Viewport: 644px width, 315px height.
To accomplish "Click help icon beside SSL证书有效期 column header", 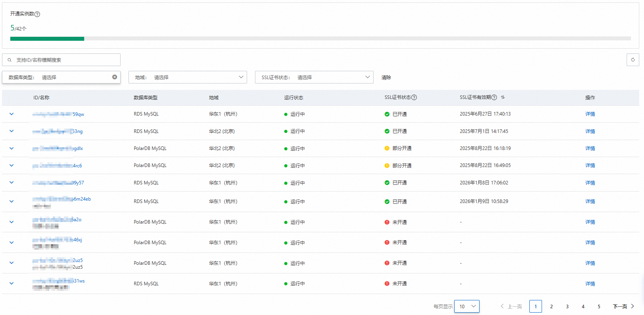I will pyautogui.click(x=494, y=97).
